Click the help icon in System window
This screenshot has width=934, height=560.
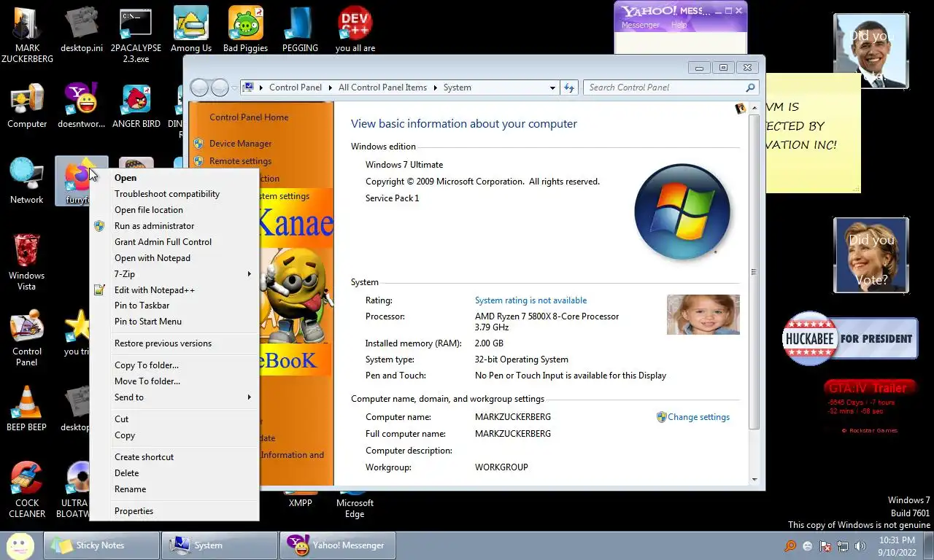pos(740,109)
